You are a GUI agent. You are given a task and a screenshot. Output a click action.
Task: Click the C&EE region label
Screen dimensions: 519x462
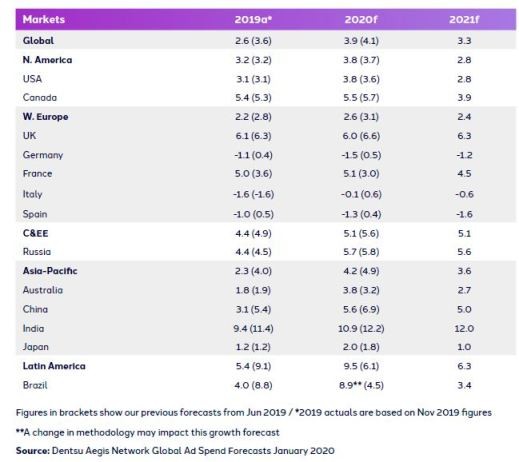(x=35, y=233)
